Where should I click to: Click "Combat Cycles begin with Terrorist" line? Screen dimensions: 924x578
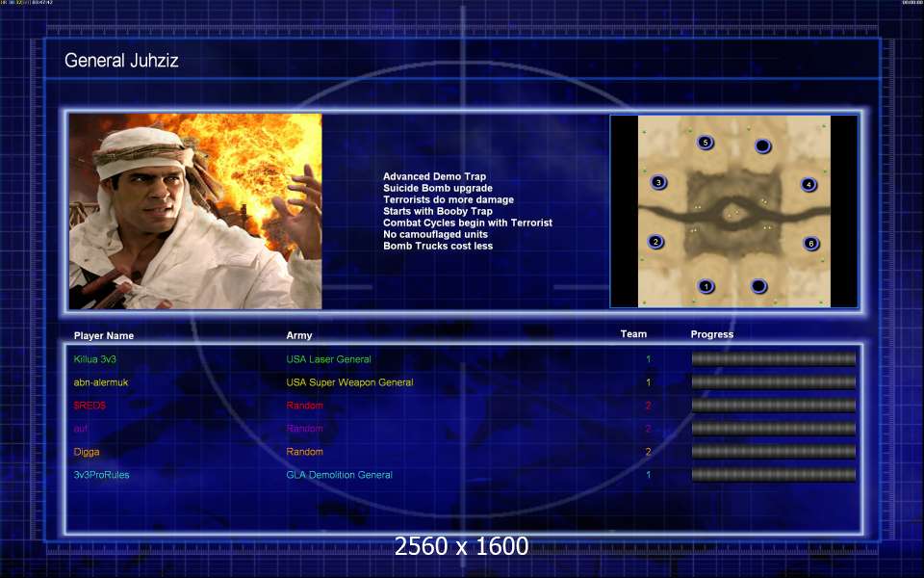coord(468,223)
